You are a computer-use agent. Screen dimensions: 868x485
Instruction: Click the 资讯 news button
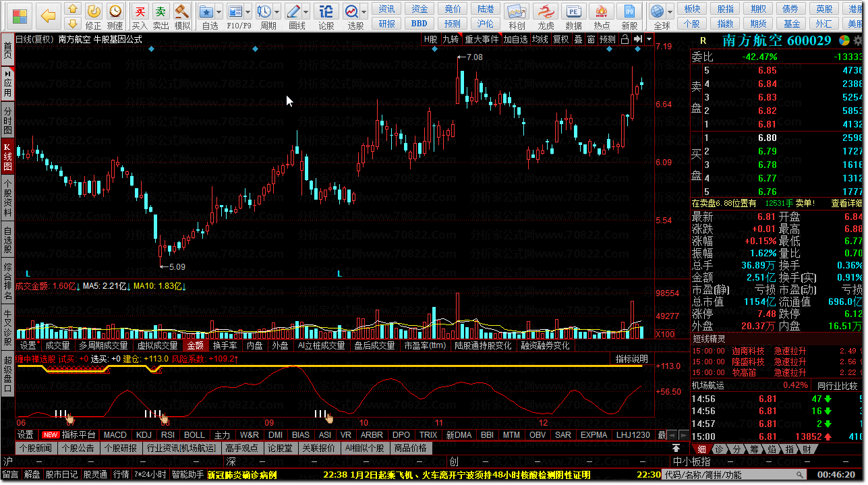(386, 9)
